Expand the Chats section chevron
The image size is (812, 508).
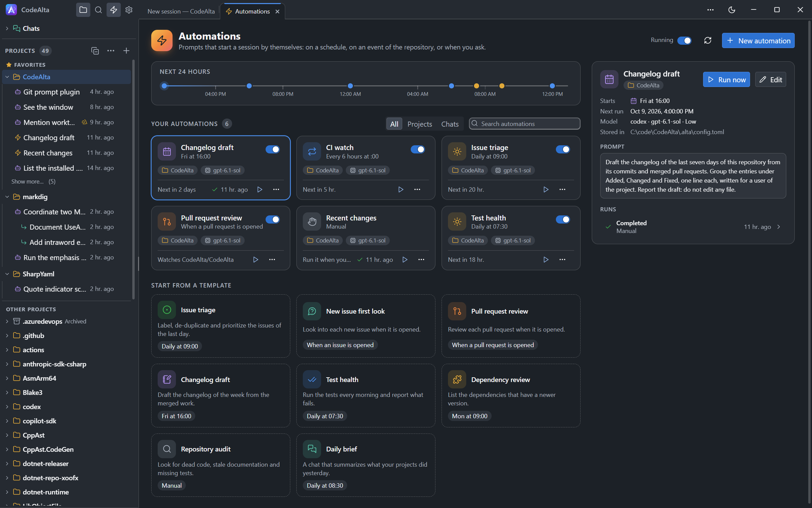(x=7, y=28)
